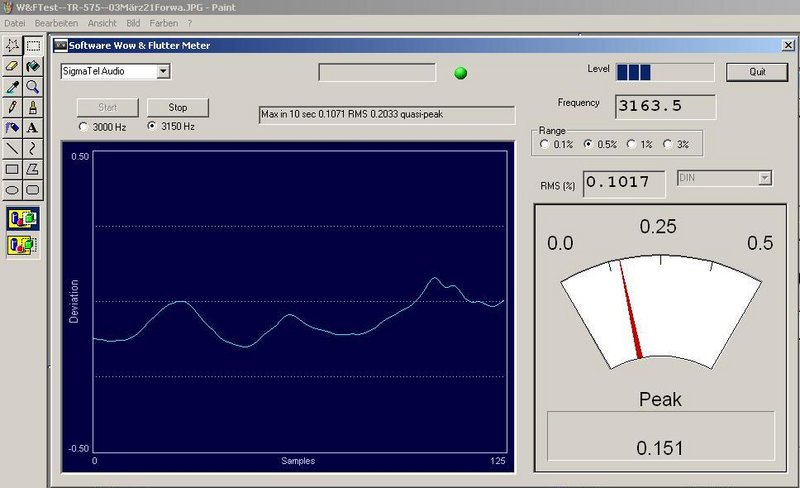The image size is (800, 488).
Task: Click the deviation waveform graph
Action: click(x=300, y=302)
